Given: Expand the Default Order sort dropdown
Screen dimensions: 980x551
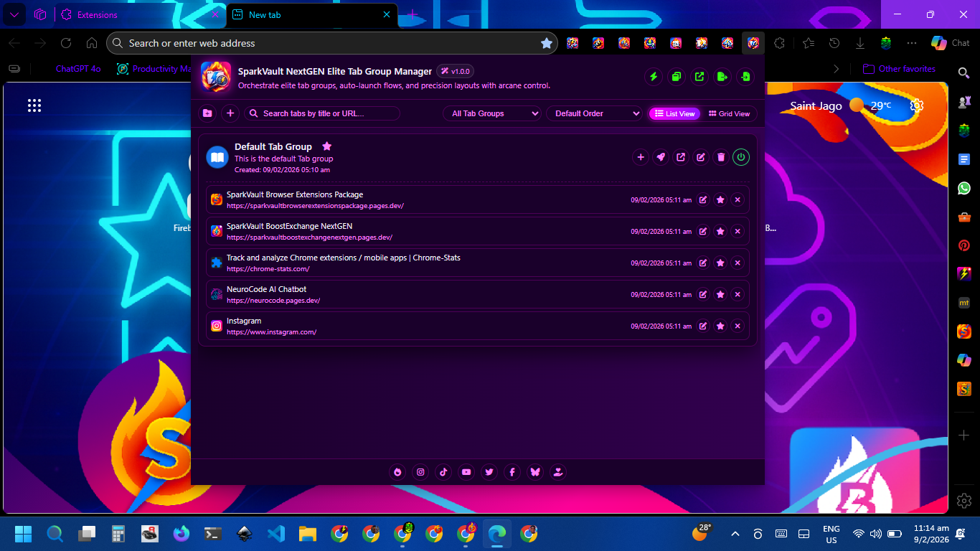Looking at the screenshot, I should 594,113.
